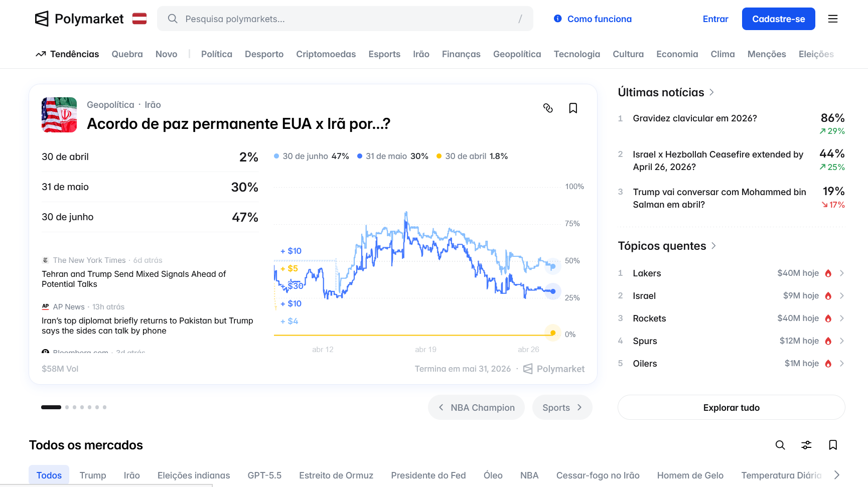This screenshot has height=487, width=868.
Task: Switch to the Trump market filter tab
Action: (92, 475)
